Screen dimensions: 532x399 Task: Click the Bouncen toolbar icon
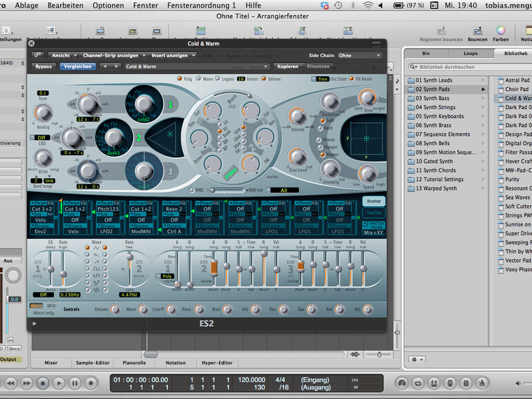477,31
